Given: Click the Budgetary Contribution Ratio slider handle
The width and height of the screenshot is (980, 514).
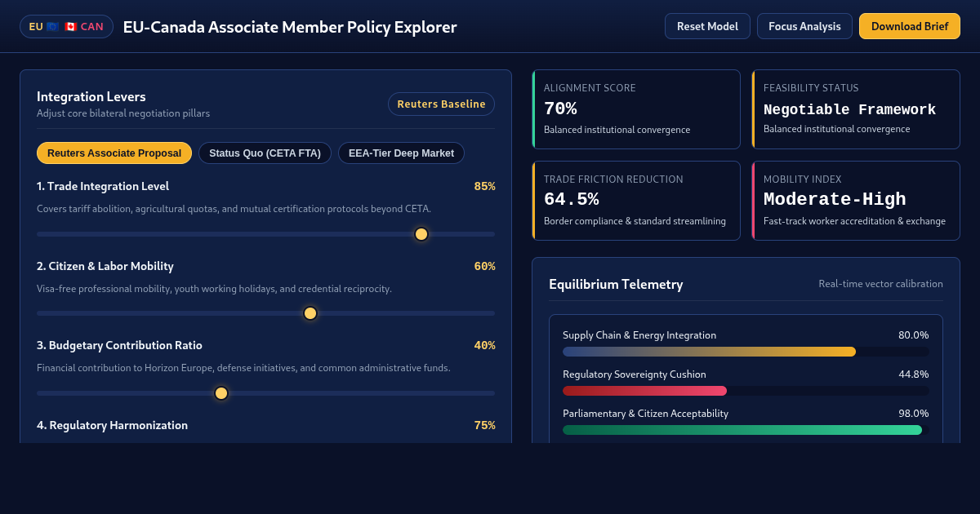Looking at the screenshot, I should pyautogui.click(x=221, y=393).
